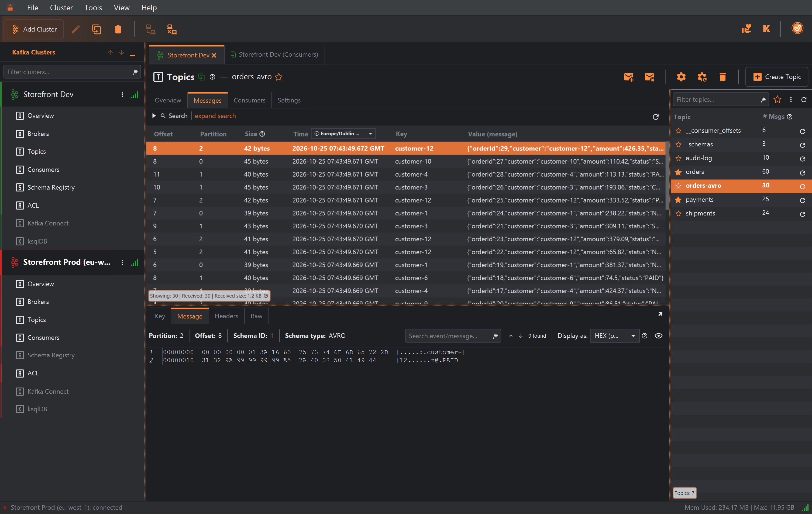Open the Tools menu
Viewport: 812px width, 514px height.
pyautogui.click(x=93, y=8)
